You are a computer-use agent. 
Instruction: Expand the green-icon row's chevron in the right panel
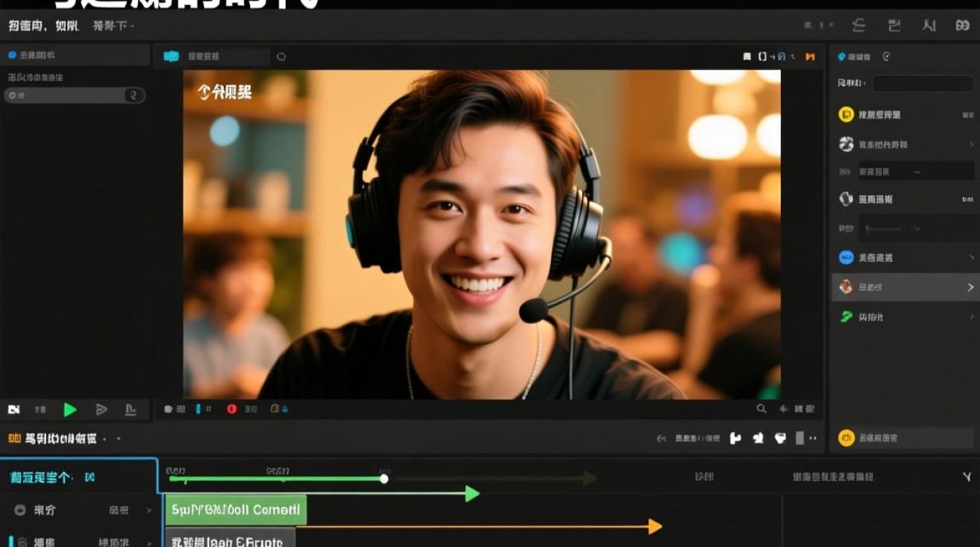coord(971,317)
